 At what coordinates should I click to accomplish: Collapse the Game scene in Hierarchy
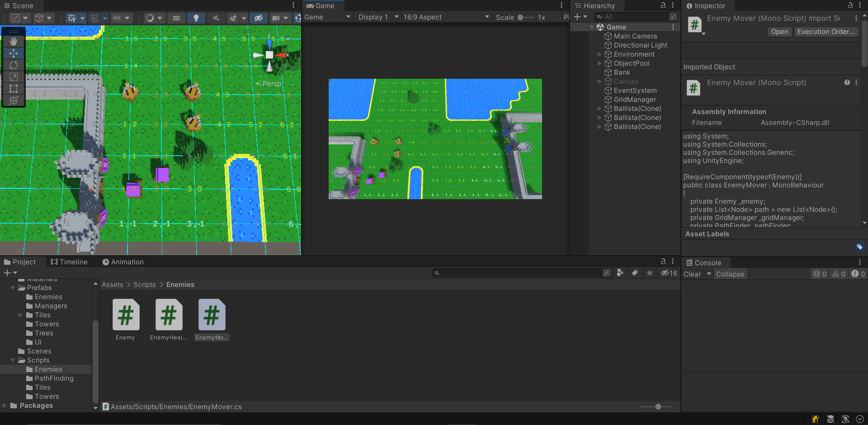[592, 27]
